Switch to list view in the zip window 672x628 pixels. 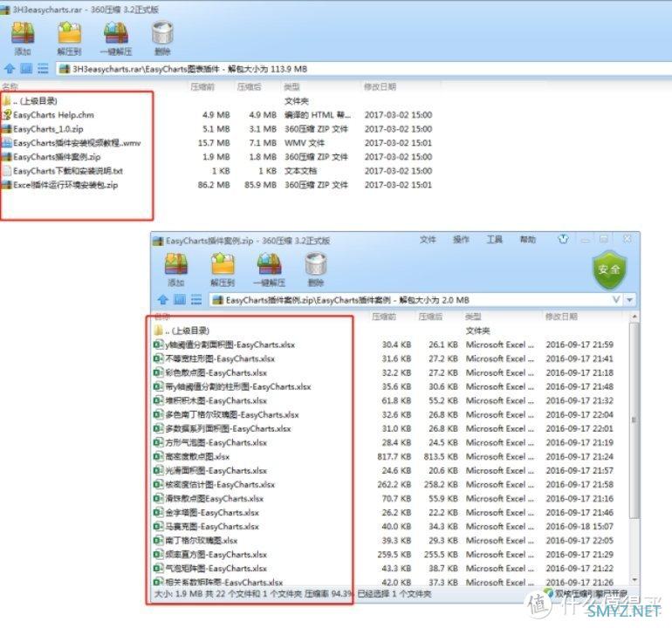[196, 299]
